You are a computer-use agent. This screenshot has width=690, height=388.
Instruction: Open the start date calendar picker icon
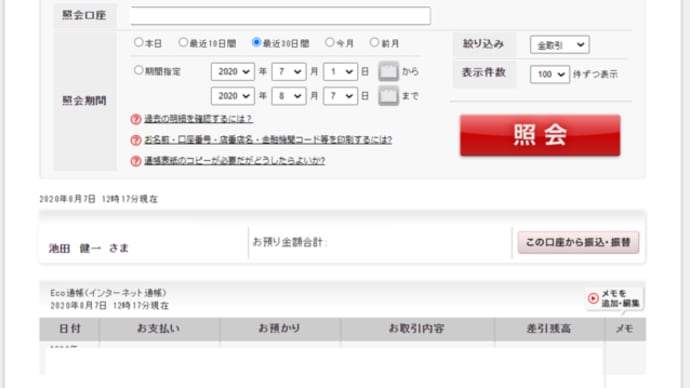tap(388, 71)
